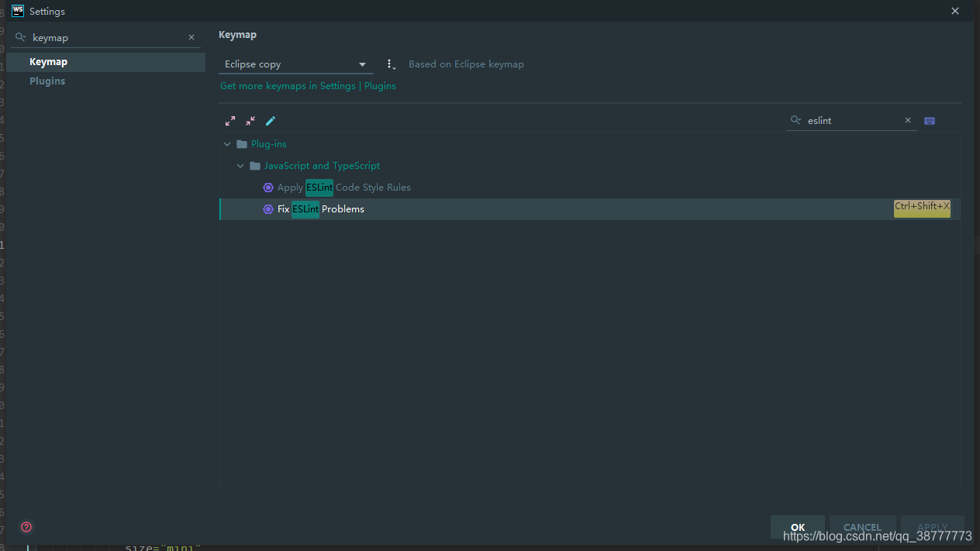Select Apply ESLint Code Style Rules action
Viewport: 980px width, 551px height.
click(590, 188)
